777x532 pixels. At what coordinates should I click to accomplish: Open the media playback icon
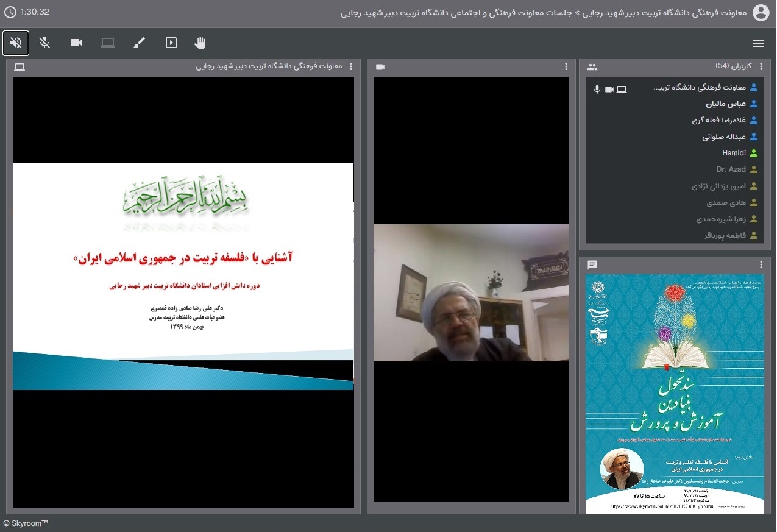(x=171, y=43)
